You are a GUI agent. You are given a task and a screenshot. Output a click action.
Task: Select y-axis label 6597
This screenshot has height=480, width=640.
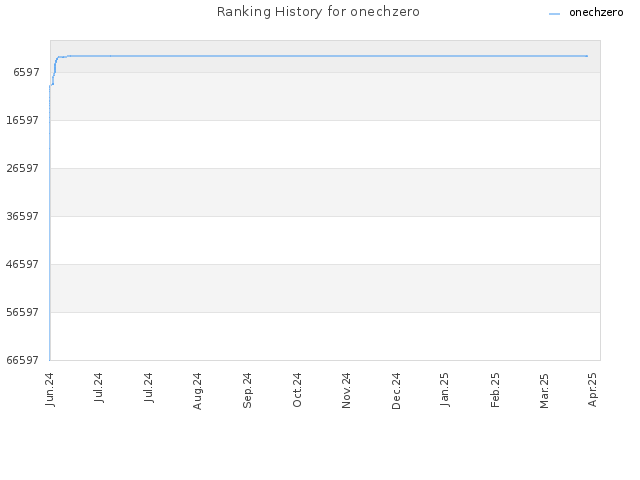(26, 72)
